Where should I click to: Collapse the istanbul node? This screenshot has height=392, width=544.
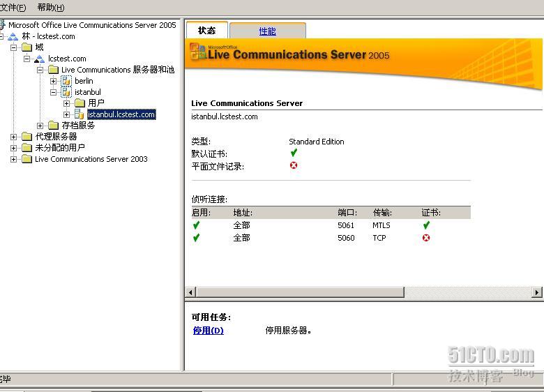[53, 92]
